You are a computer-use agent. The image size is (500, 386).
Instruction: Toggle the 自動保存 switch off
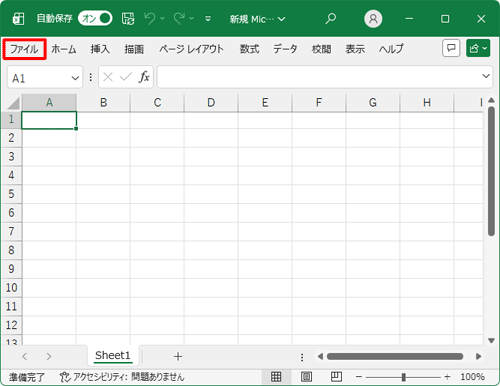click(x=95, y=18)
